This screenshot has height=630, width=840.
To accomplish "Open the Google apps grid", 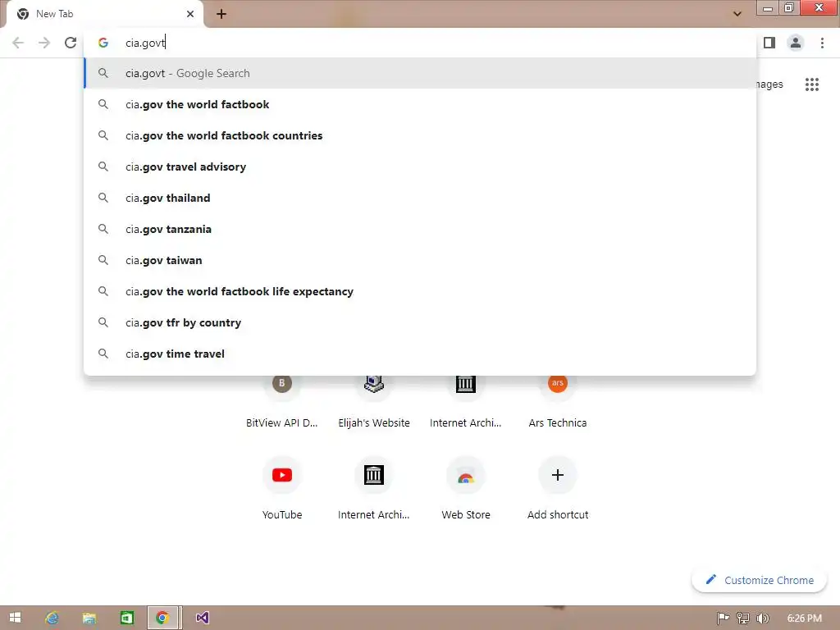I will pos(811,84).
